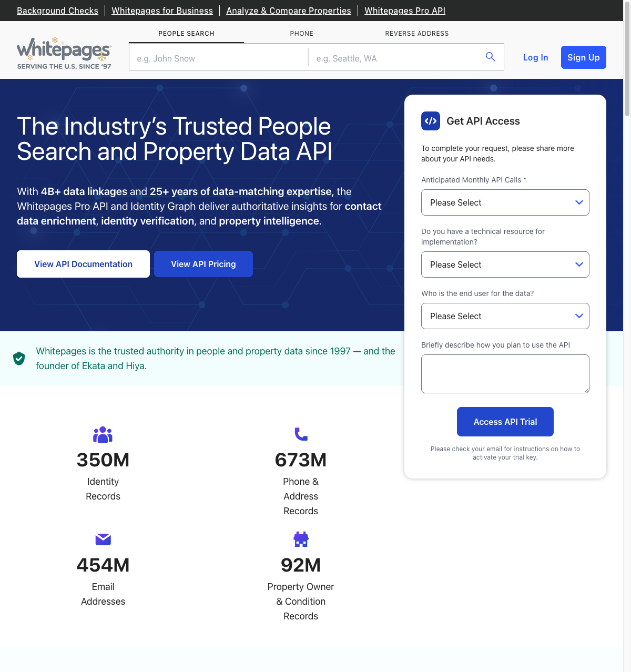
Task: Click the Sign Up button
Action: click(x=583, y=57)
